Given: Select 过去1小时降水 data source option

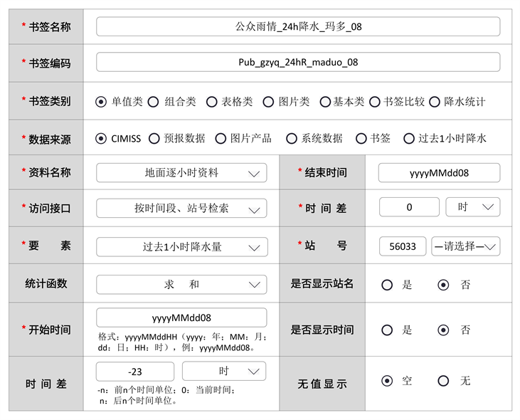Looking at the screenshot, I should (x=408, y=139).
